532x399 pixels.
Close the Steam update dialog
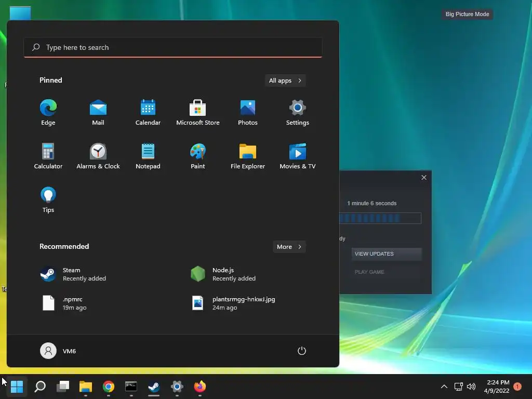[424, 178]
